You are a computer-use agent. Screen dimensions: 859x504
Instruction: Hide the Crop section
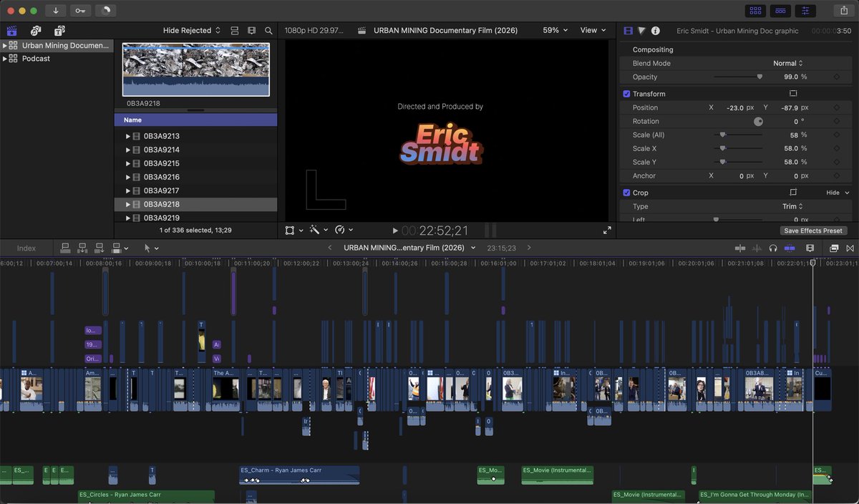838,193
